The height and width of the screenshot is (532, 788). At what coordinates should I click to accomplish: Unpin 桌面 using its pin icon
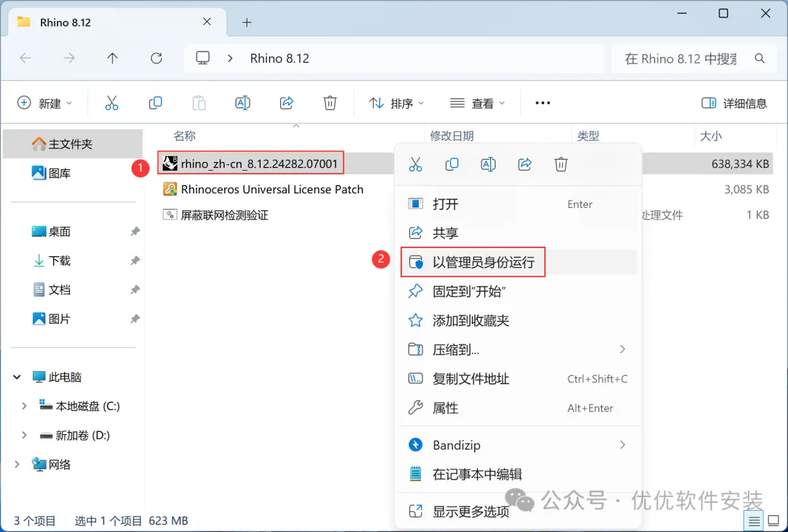click(x=135, y=232)
